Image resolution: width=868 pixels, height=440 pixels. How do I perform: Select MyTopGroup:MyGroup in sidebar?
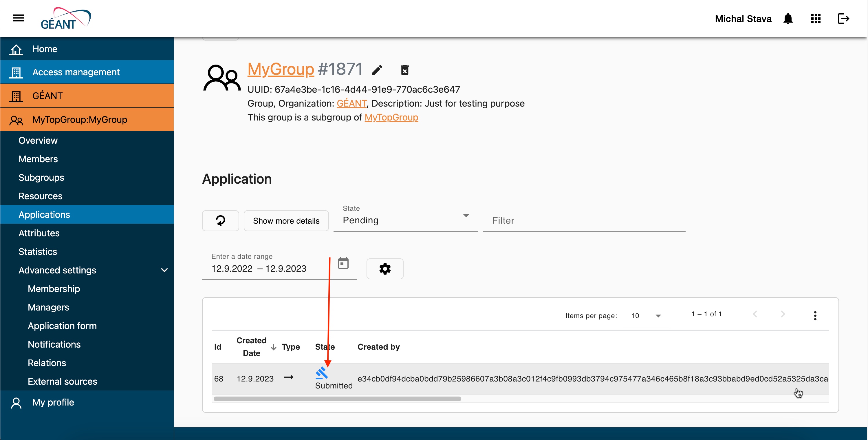point(87,120)
